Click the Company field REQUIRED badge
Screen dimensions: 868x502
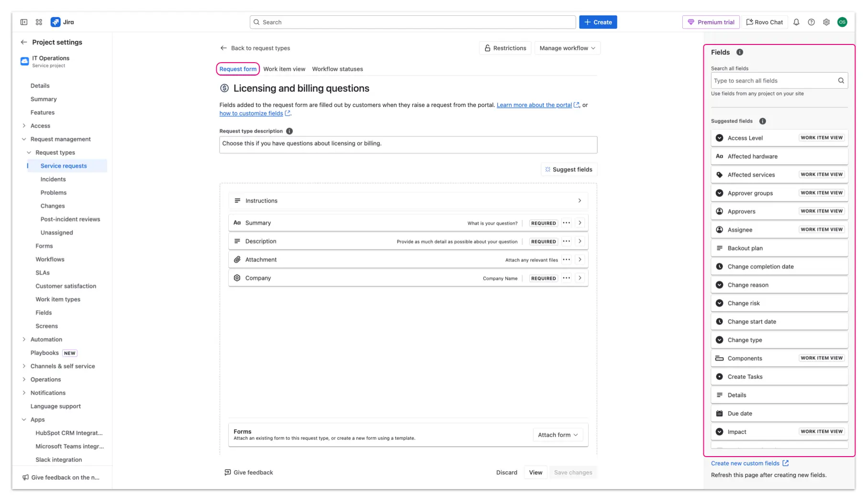tap(543, 278)
